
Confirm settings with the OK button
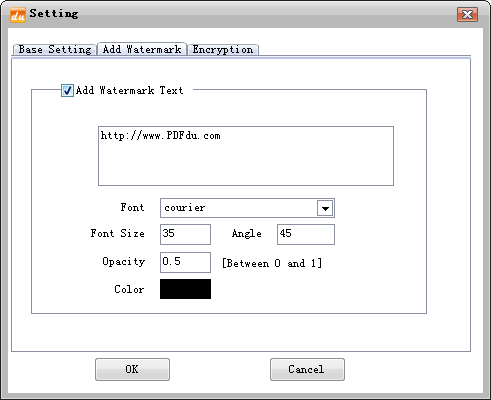[x=132, y=369]
